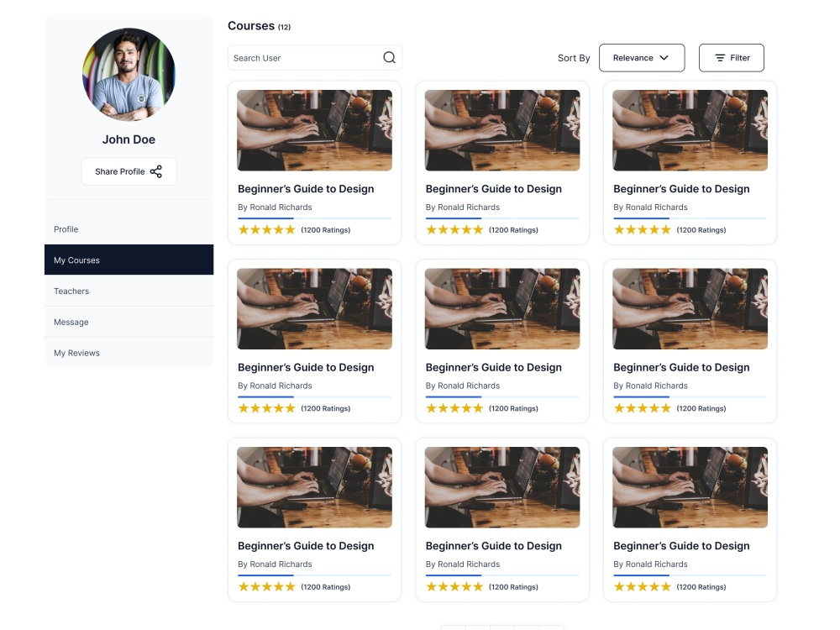Screen dimensions: 840x630
Task: Click John Doe's circular avatar photo
Action: coord(129,75)
